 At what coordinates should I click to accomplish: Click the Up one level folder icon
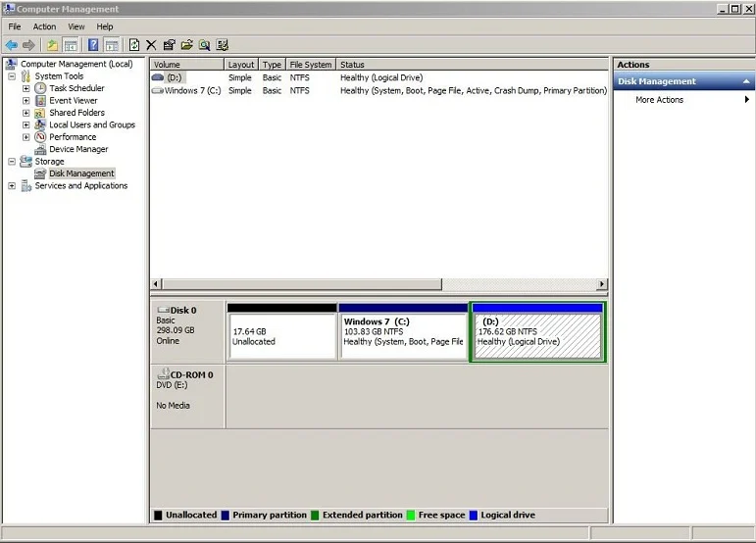pos(52,45)
